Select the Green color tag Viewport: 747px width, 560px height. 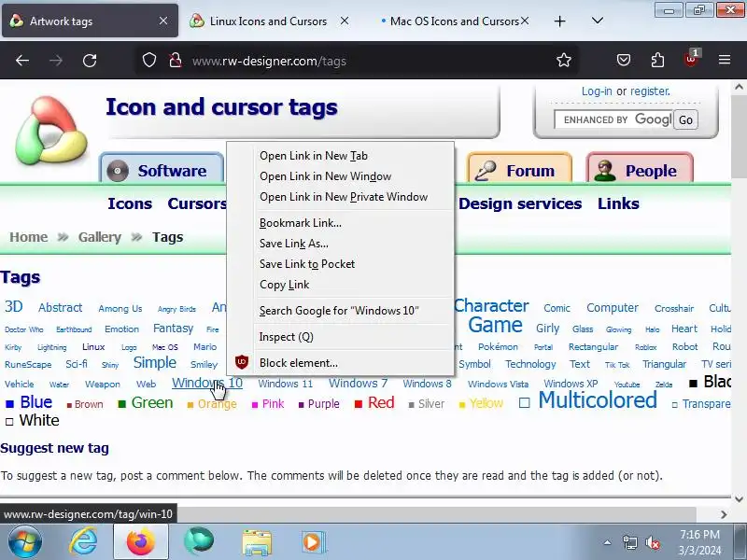pyautogui.click(x=152, y=403)
